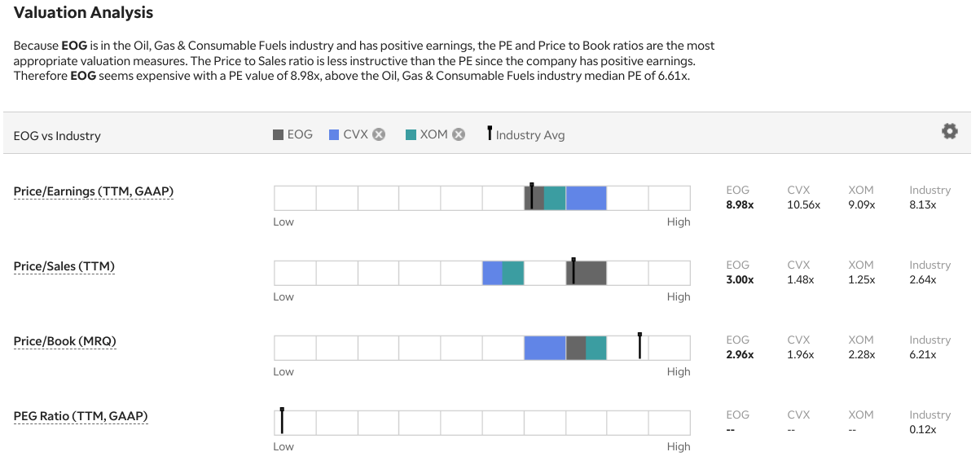
Task: Click the gray EOG bar in Price/Sales
Action: pyautogui.click(x=587, y=273)
